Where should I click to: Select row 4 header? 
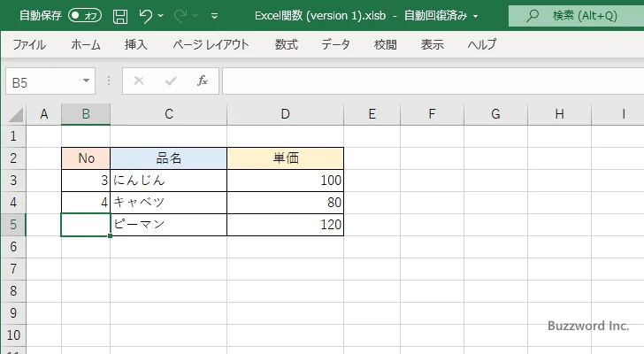point(13,203)
